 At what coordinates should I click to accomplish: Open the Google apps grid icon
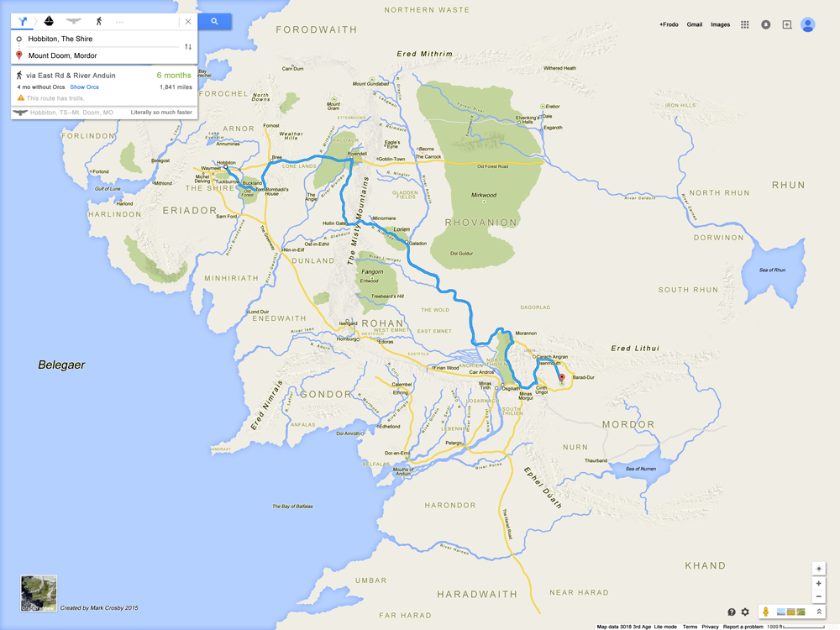[744, 24]
